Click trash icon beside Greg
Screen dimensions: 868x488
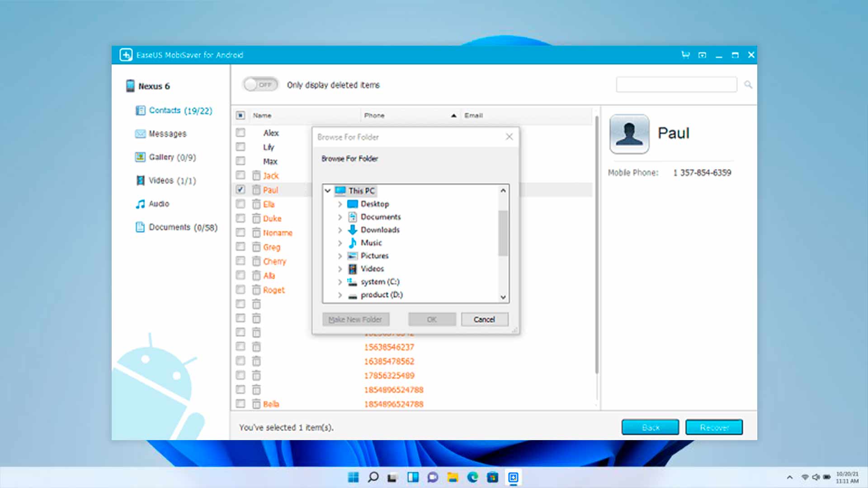256,247
